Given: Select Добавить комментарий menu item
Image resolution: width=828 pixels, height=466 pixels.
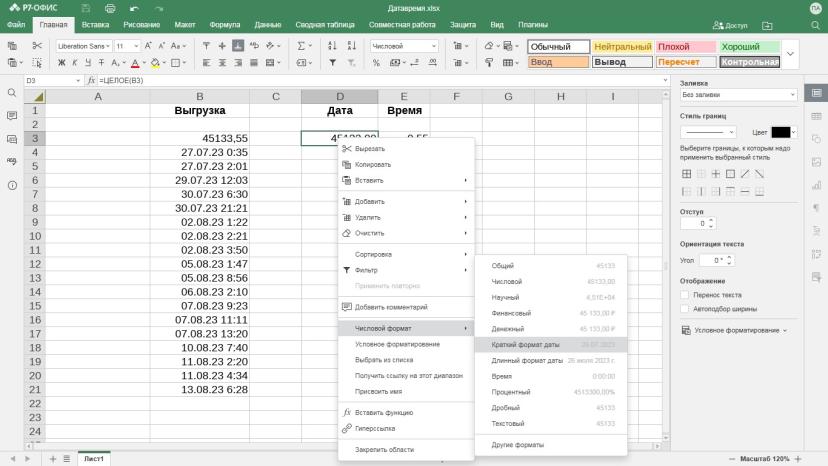Looking at the screenshot, I should [x=406, y=307].
